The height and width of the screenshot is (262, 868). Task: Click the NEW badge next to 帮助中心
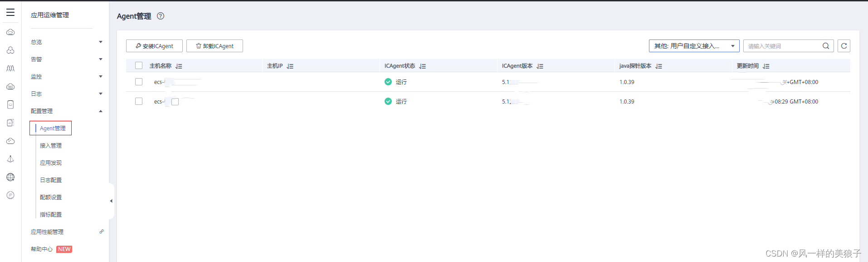(x=64, y=249)
